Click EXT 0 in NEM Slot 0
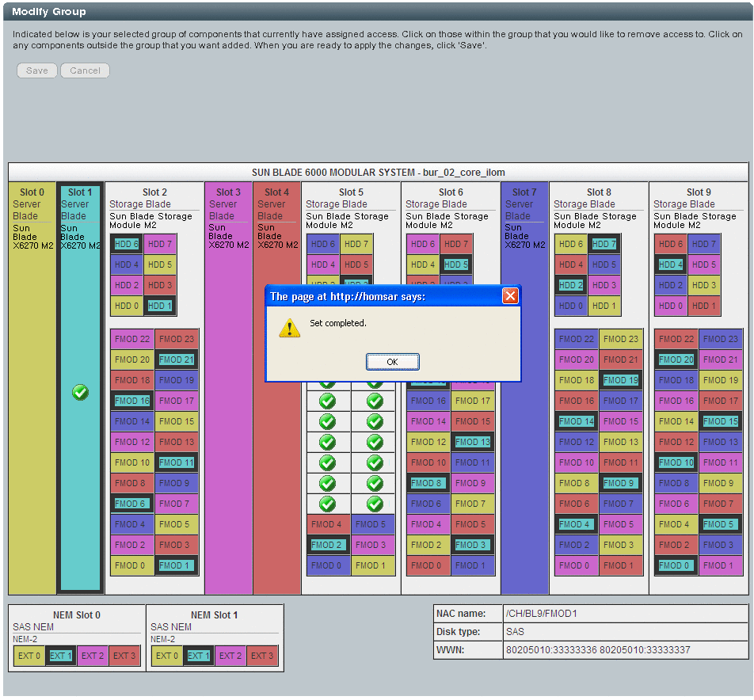 (x=29, y=656)
